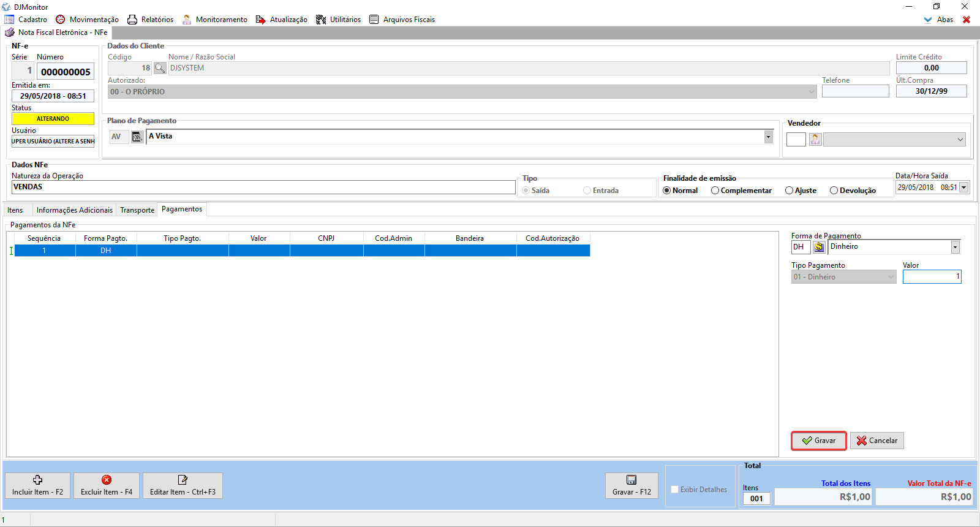Click the Valor input field

pyautogui.click(x=932, y=277)
